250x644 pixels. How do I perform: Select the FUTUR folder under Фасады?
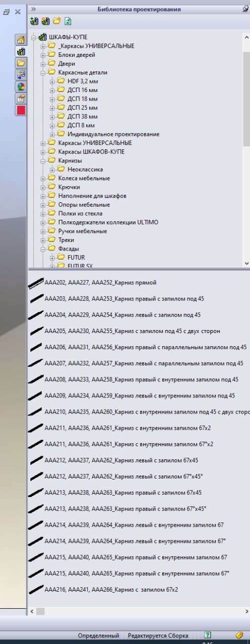coord(76,258)
